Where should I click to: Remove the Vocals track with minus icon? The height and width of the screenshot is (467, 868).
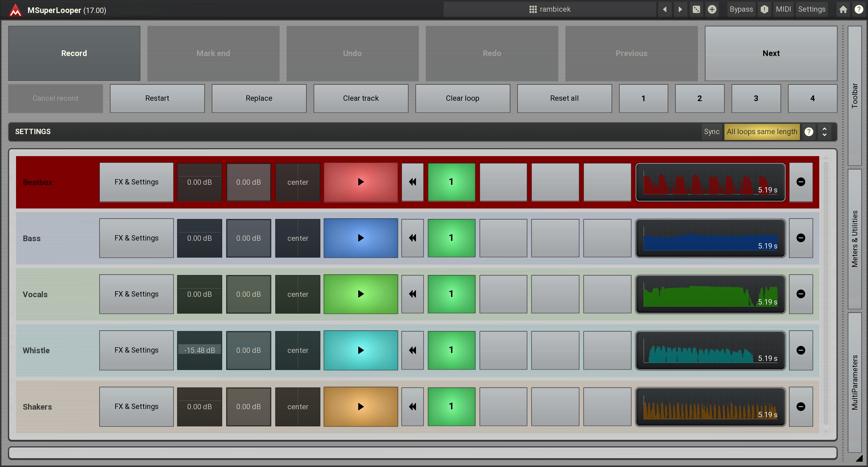click(801, 294)
